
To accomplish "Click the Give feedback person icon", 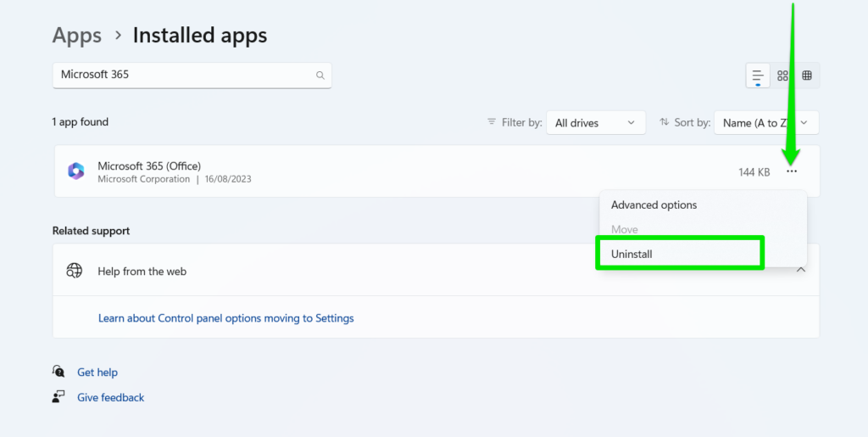I will [x=58, y=397].
